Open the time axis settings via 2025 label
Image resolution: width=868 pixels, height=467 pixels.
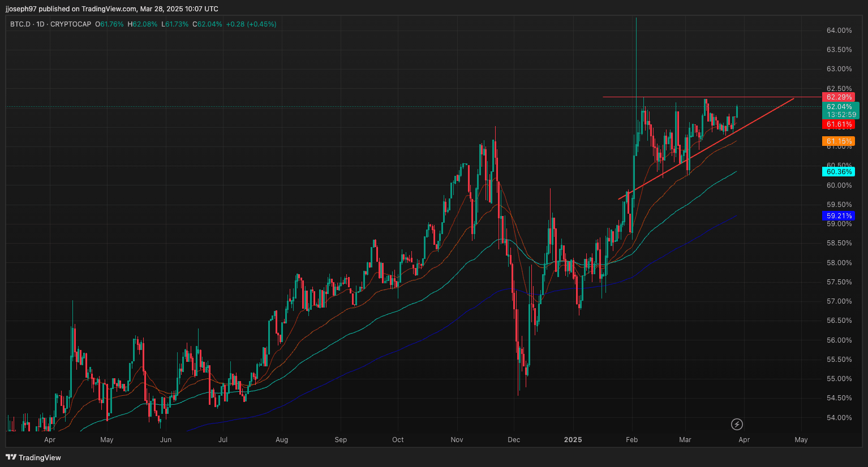tap(573, 440)
